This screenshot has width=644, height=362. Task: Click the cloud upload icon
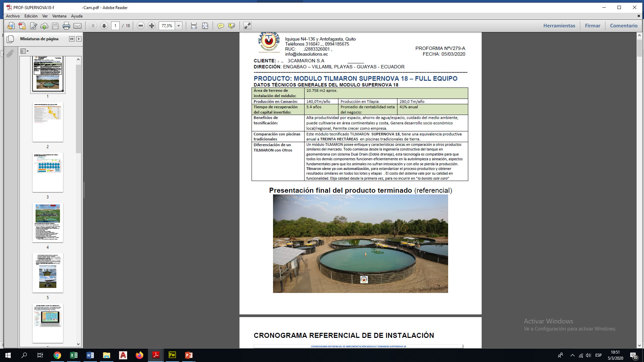click(44, 26)
